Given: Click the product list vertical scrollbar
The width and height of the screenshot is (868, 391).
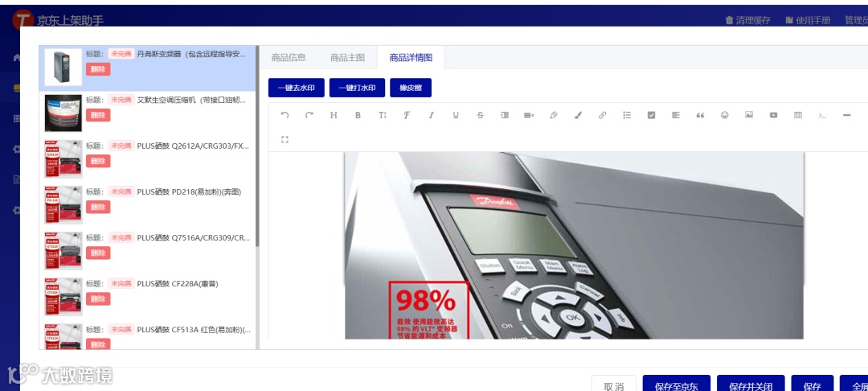Looking at the screenshot, I should click(257, 146).
